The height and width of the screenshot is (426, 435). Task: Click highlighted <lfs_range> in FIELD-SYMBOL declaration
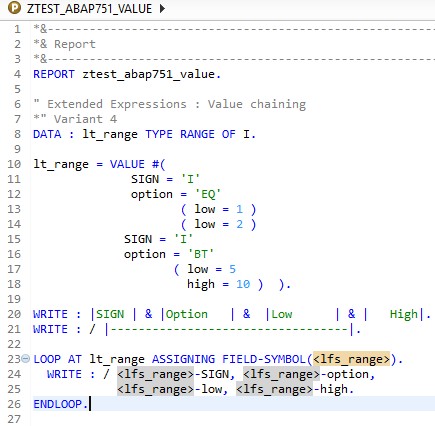351,359
